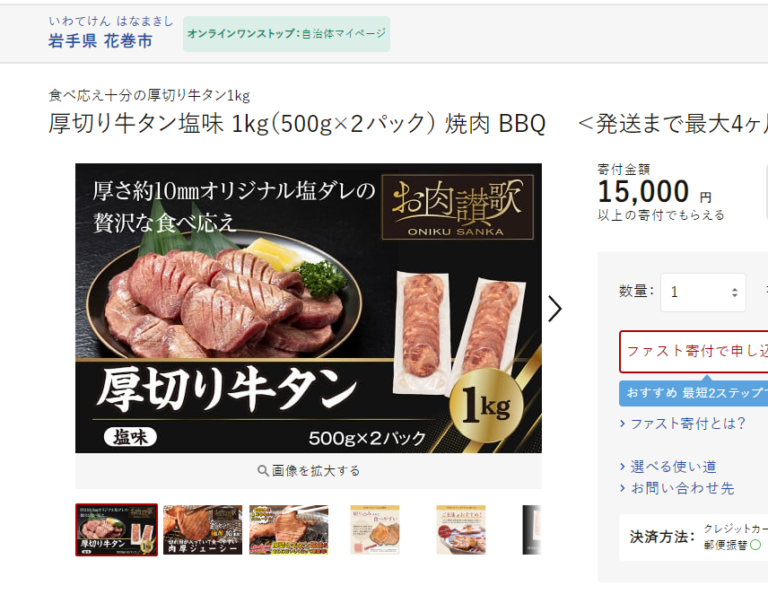Screen dimensions: 768x612
Task: Click the おすすめ 最短2ステップ blue badge
Action: pyautogui.click(x=694, y=393)
